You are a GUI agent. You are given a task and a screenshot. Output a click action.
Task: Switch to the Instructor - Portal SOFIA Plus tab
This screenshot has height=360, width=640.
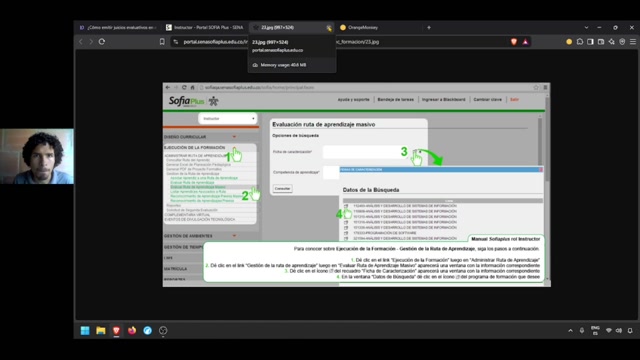click(204, 27)
